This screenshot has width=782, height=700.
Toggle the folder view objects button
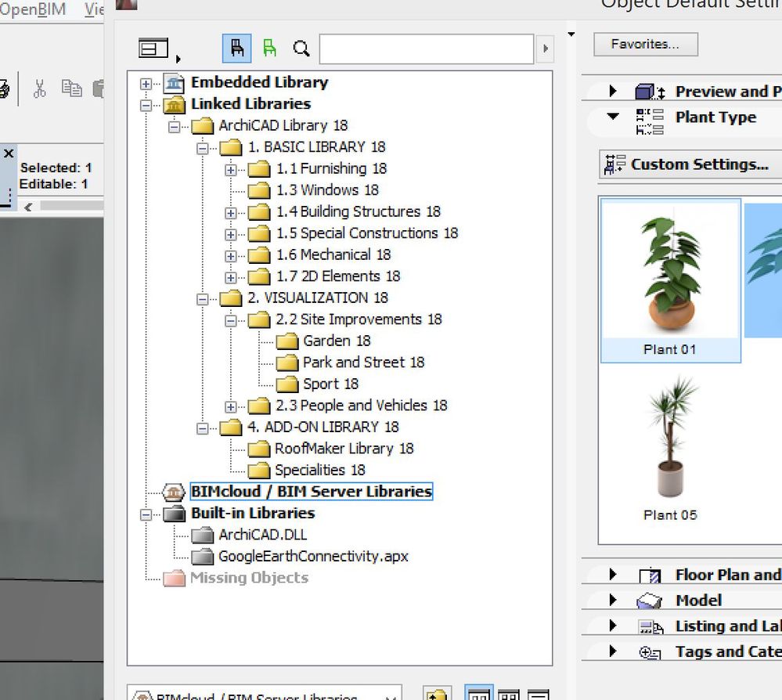coord(237,49)
